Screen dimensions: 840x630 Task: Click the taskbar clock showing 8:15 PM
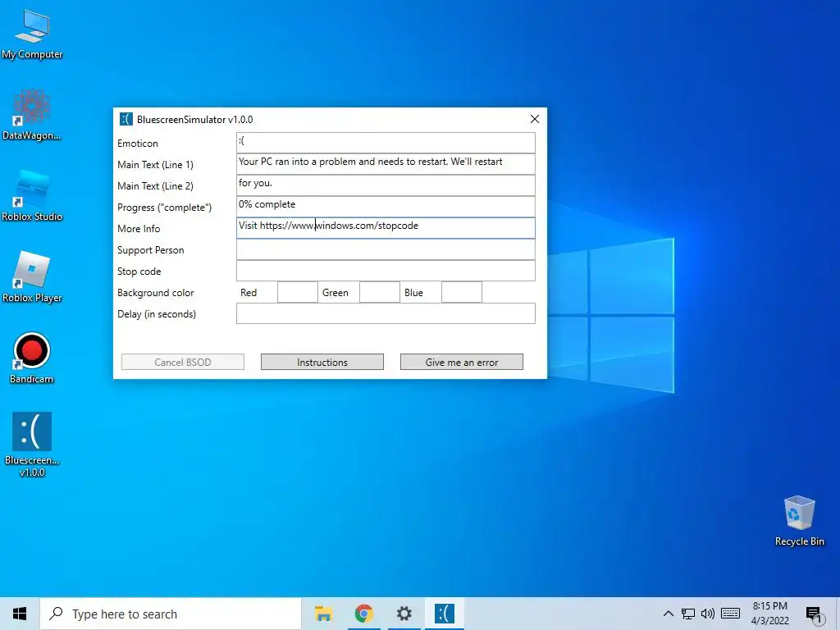769,614
